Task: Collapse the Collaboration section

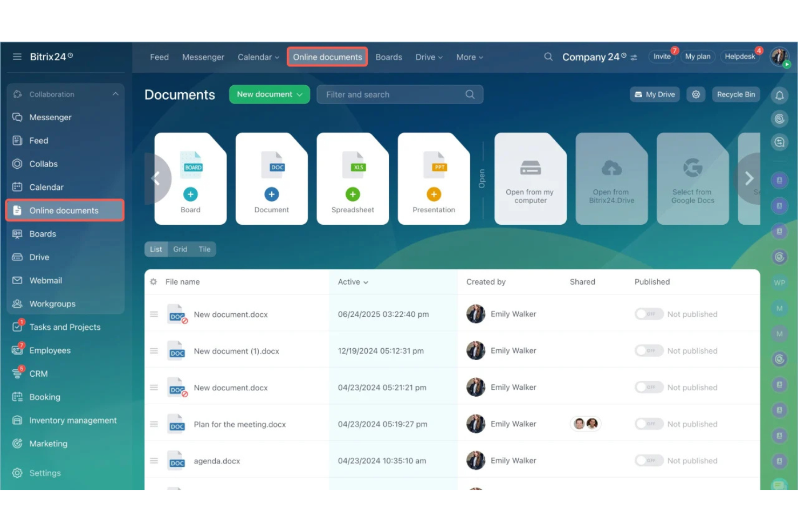Action: [x=115, y=94]
